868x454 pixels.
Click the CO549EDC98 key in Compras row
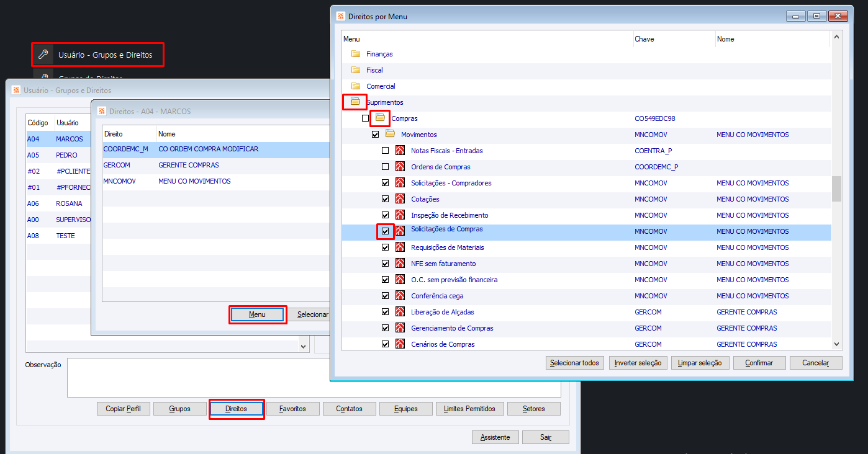pos(654,118)
